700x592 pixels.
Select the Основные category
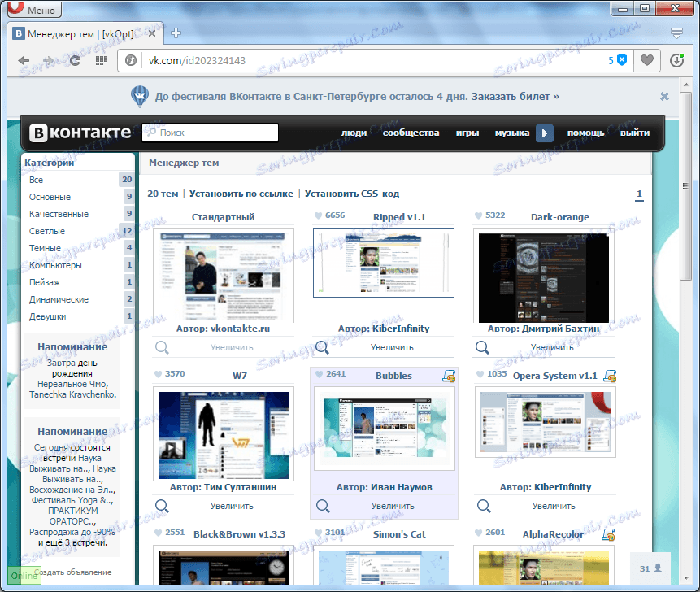point(78,197)
